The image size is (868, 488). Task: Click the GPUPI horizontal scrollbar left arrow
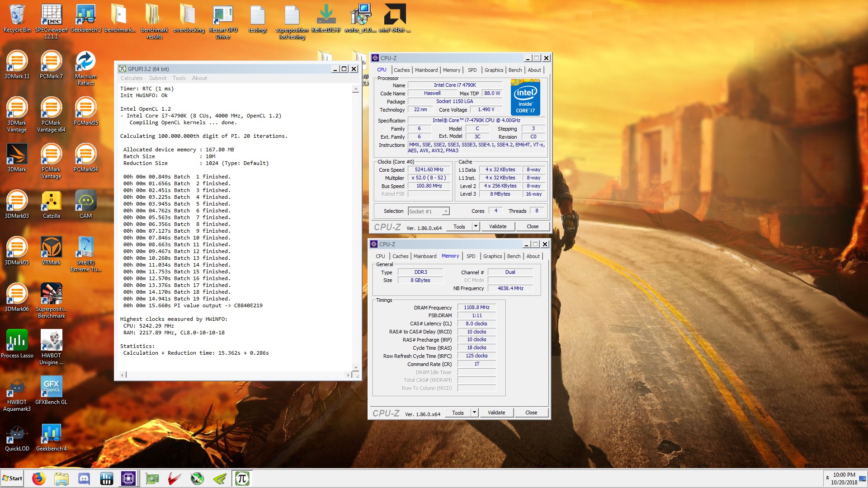122,375
